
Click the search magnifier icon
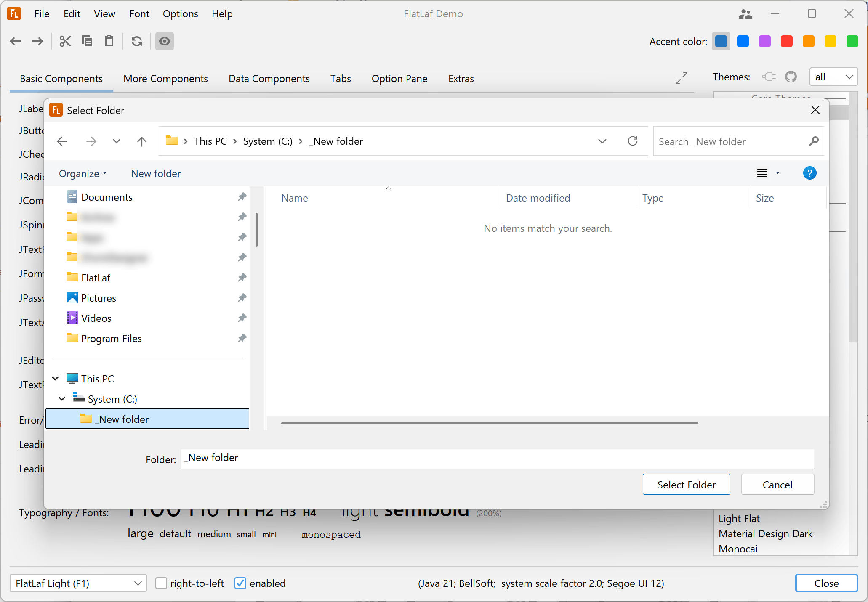point(814,141)
